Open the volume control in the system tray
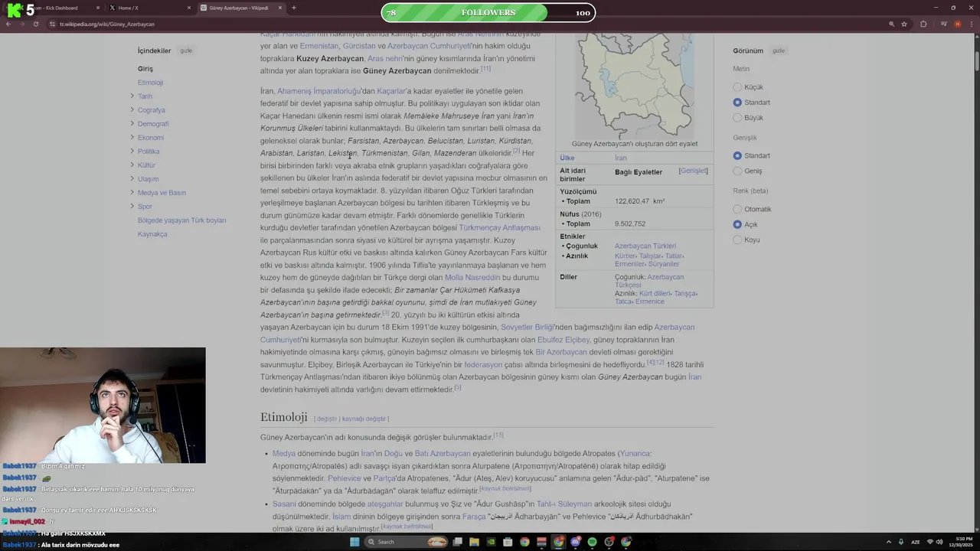Screen dimensions: 980x551 coord(939,542)
